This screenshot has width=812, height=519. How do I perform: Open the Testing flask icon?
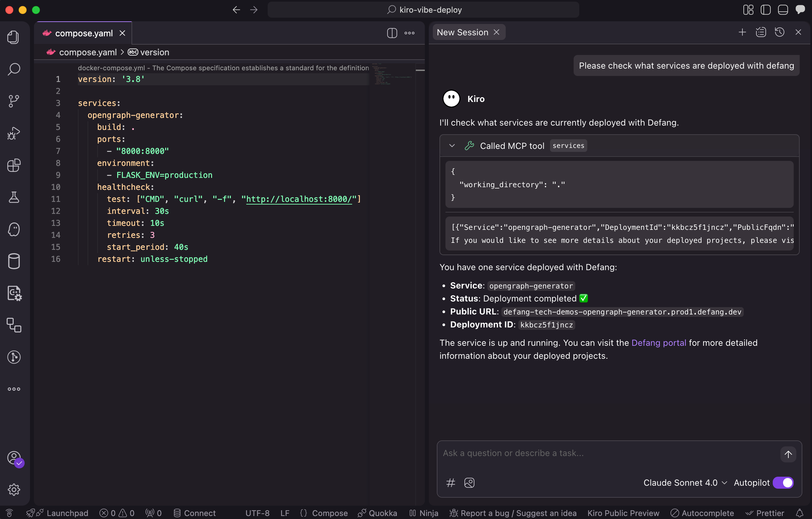tap(14, 197)
